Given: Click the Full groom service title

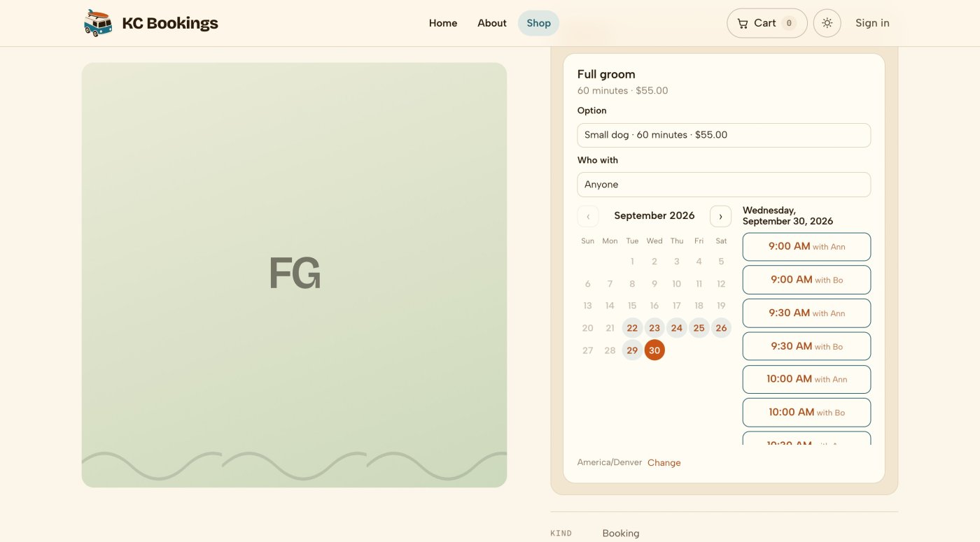Looking at the screenshot, I should point(606,74).
